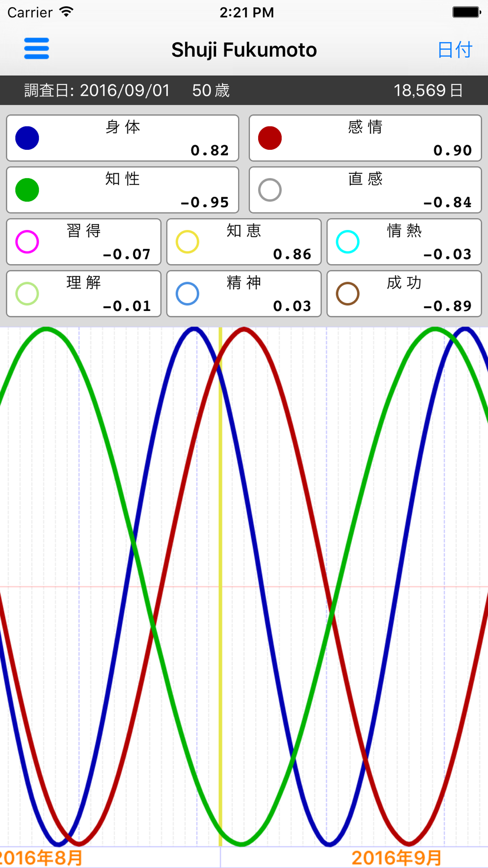
Task: Tap the 情熱 label text
Action: (x=404, y=230)
